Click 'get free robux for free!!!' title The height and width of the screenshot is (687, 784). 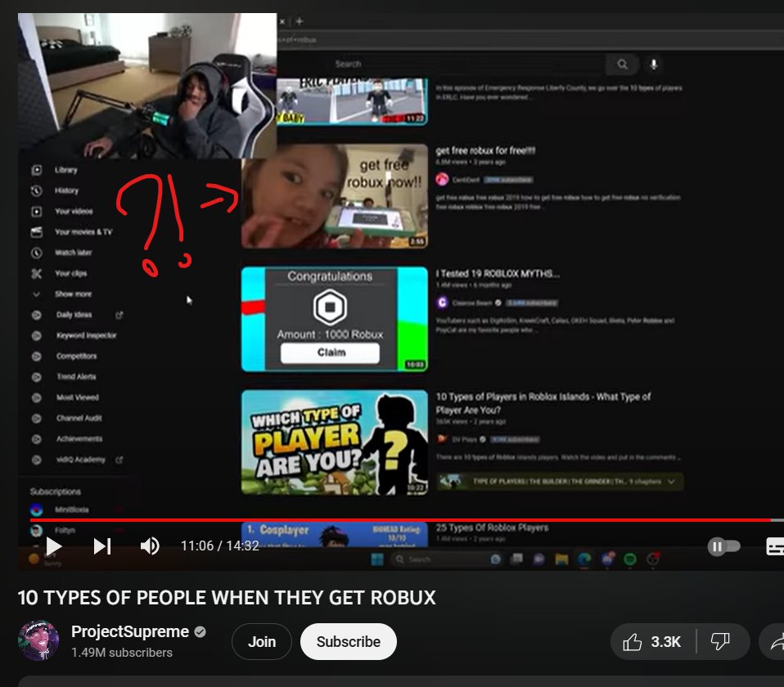click(485, 150)
